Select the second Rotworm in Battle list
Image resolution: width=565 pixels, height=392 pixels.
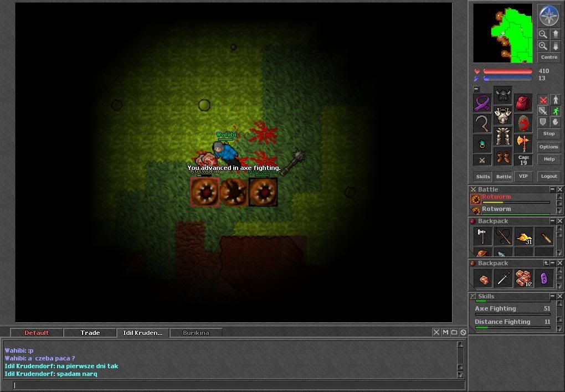pyautogui.click(x=512, y=210)
